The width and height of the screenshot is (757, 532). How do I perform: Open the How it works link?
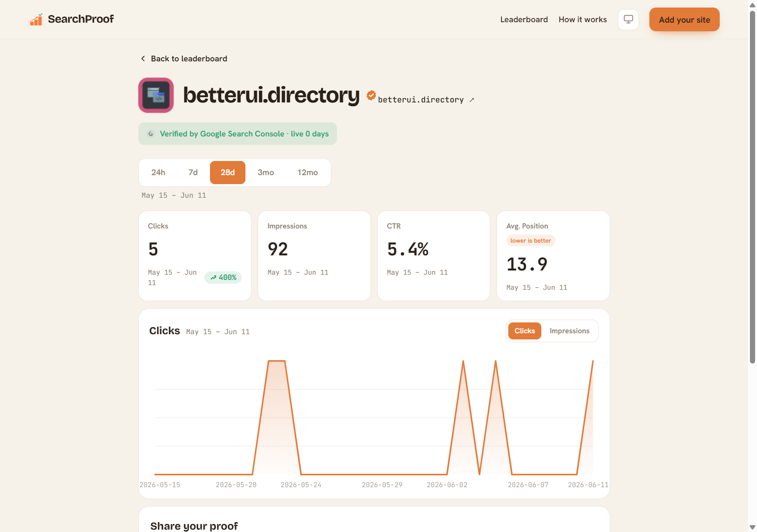(582, 19)
